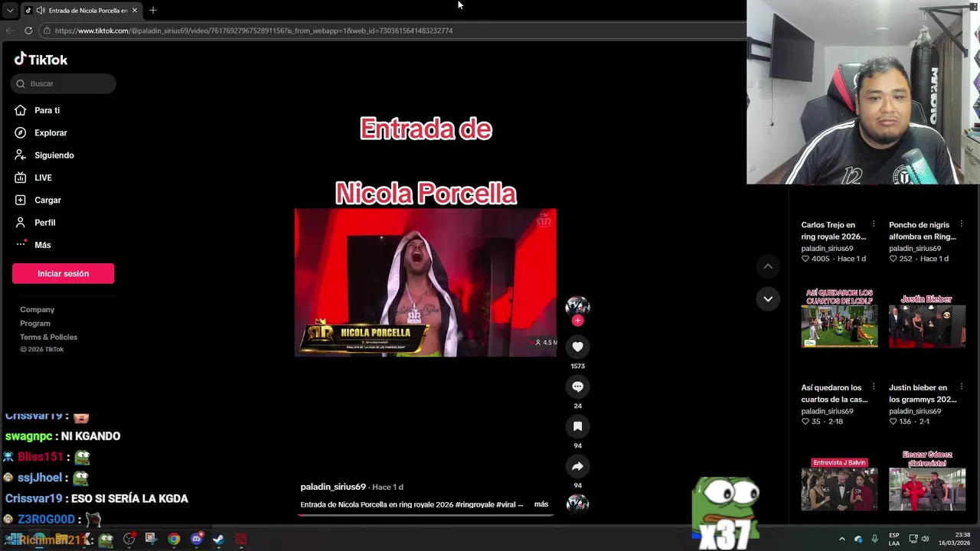Image resolution: width=980 pixels, height=551 pixels.
Task: Open the Perfil page
Action: [34, 222]
